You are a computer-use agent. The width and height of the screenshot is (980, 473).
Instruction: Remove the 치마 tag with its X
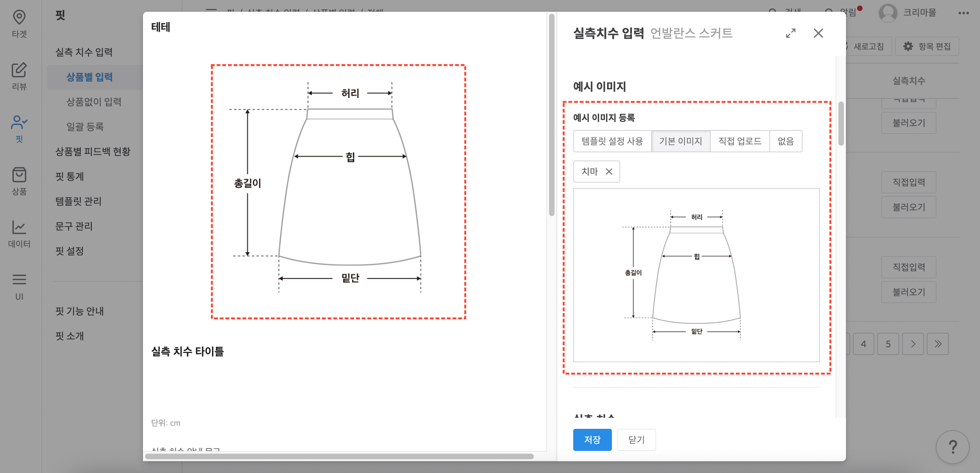click(x=609, y=172)
